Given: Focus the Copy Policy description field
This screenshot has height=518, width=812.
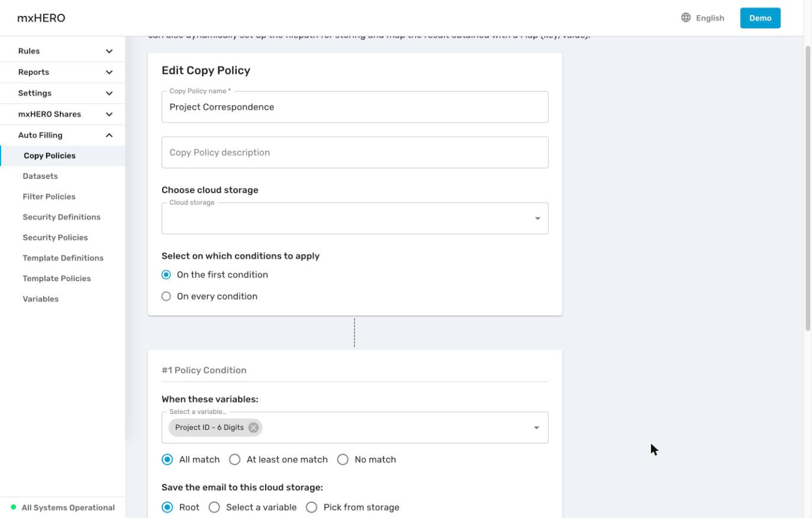Looking at the screenshot, I should pos(355,153).
